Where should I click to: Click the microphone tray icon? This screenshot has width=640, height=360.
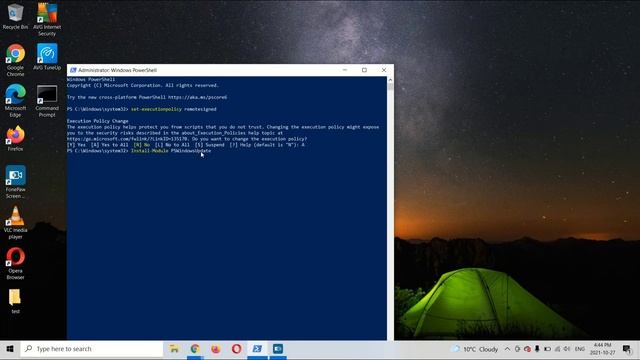click(x=537, y=349)
